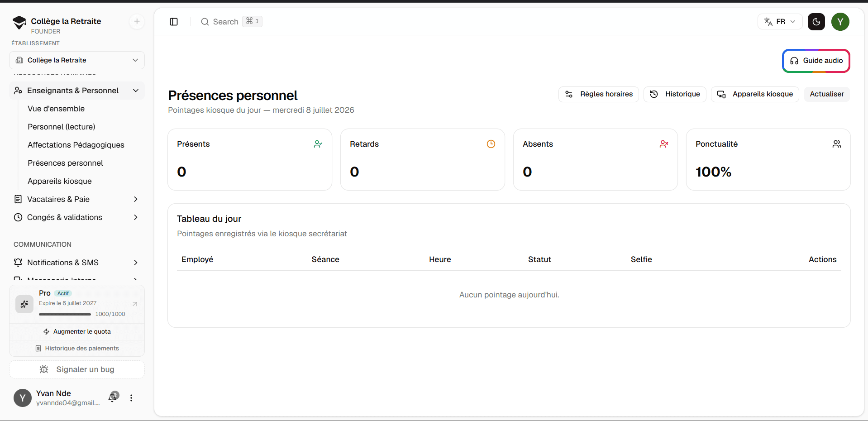This screenshot has height=421, width=868.
Task: Click Augmenter le quota
Action: pyautogui.click(x=77, y=332)
